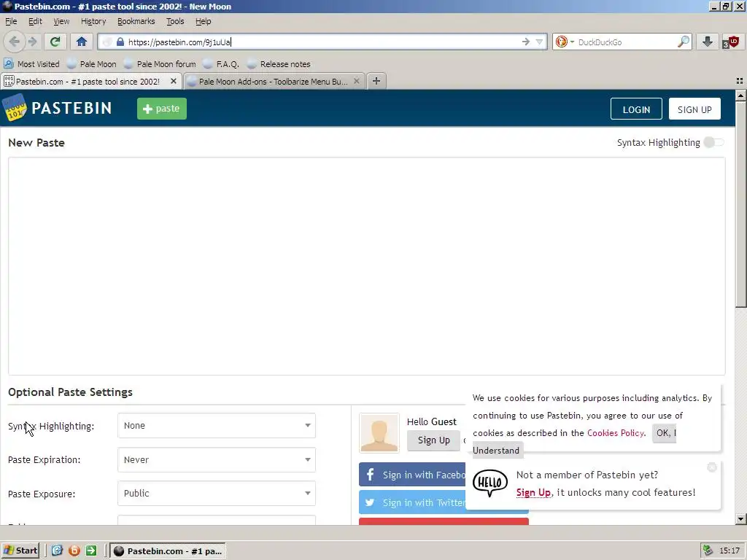Viewport: 747px width, 560px height.
Task: Click the system tray network icon
Action: click(x=708, y=551)
